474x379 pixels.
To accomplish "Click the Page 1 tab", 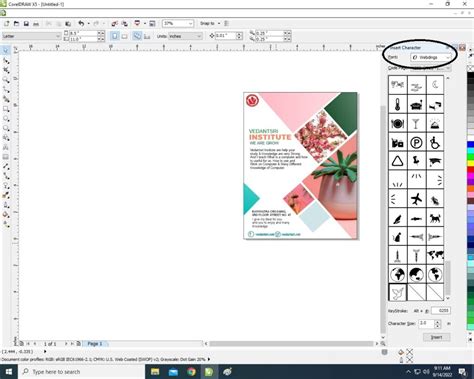I will 95,343.
